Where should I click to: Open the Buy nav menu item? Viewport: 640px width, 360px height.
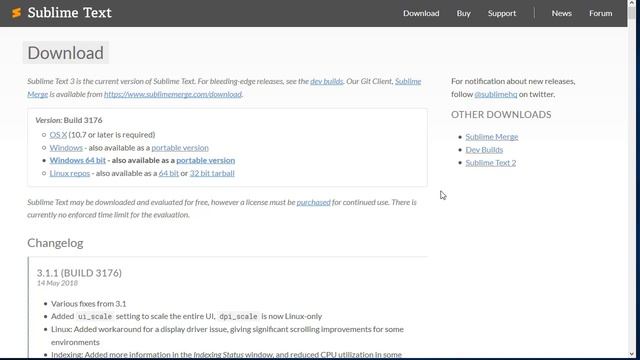(x=464, y=13)
